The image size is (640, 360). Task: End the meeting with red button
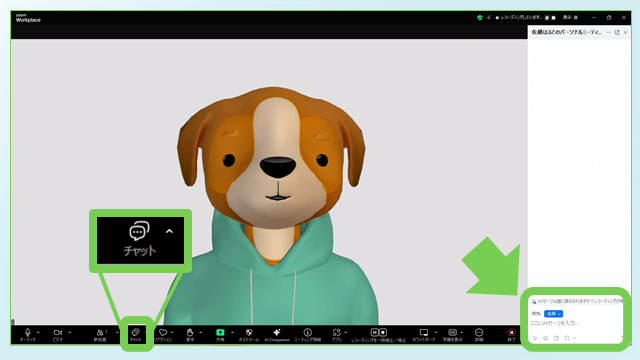[x=511, y=335]
